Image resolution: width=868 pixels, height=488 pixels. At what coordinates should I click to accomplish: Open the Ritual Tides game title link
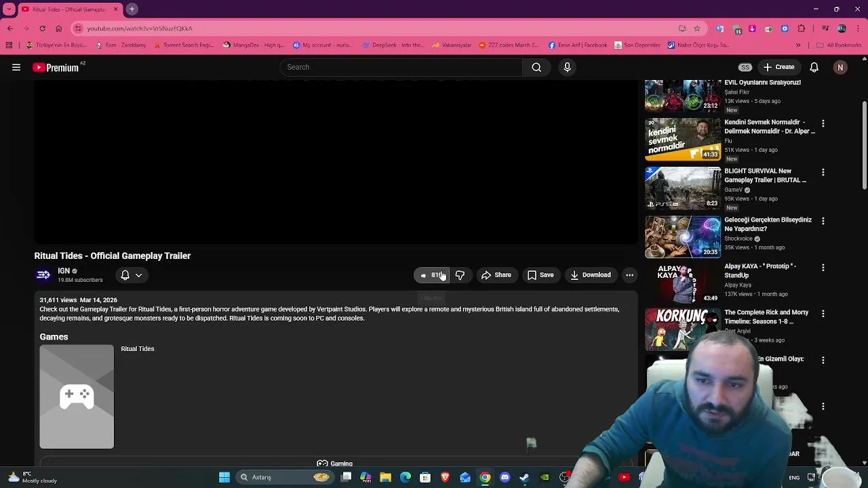[138, 348]
